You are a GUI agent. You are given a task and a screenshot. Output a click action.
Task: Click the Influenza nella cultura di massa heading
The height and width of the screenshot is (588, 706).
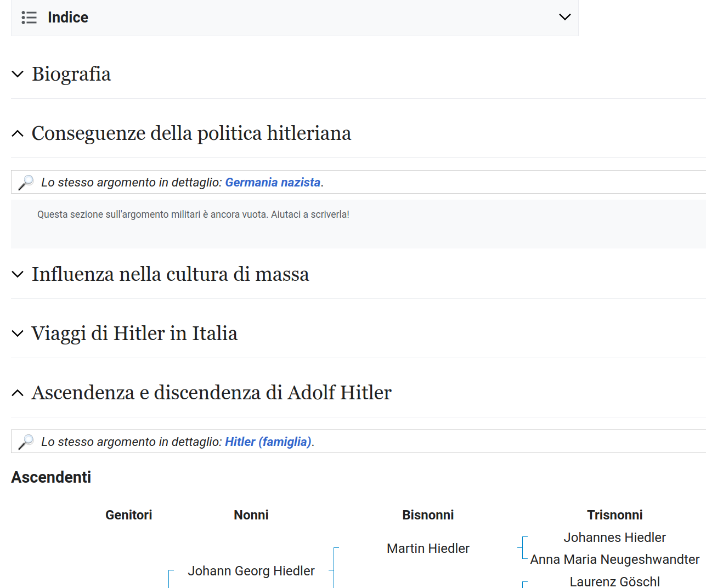[x=170, y=274]
